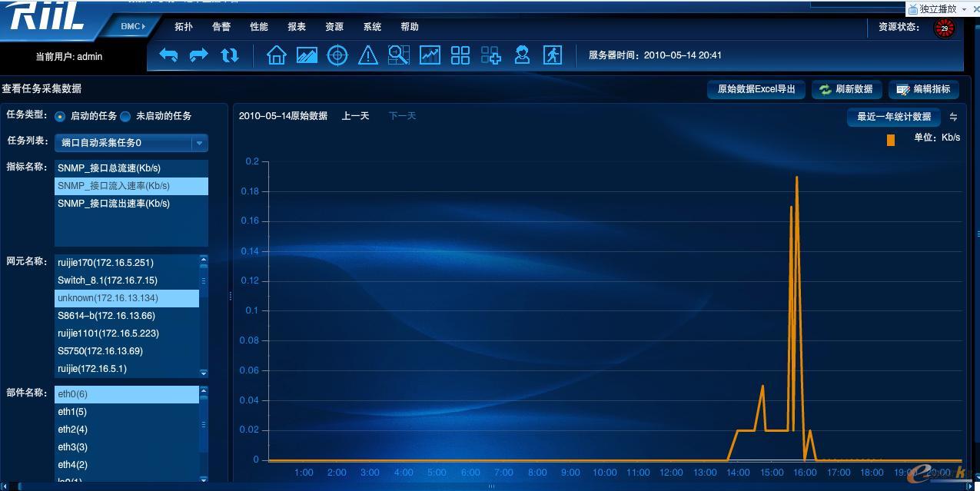Click 下一天 to view next day
The width and height of the screenshot is (980, 491).
click(401, 116)
